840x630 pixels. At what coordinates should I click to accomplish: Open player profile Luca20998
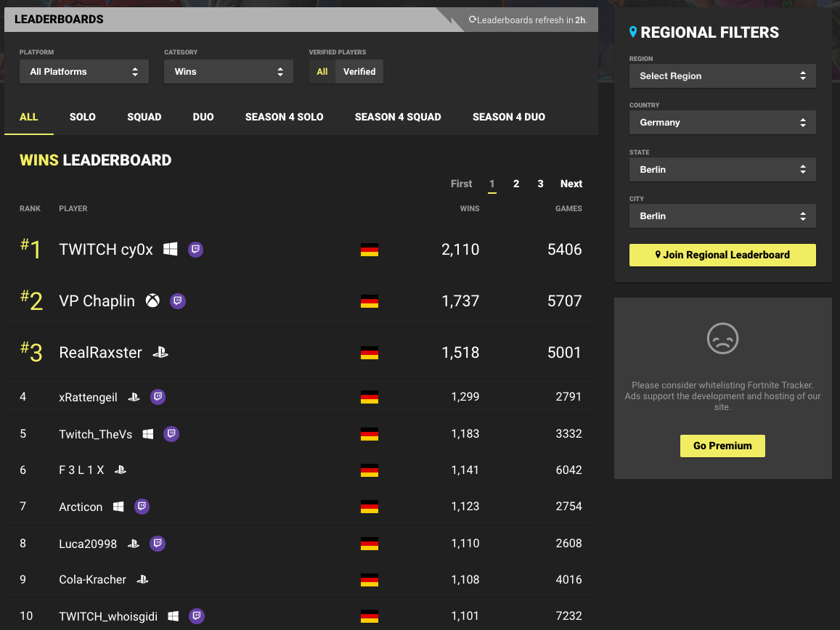point(88,544)
